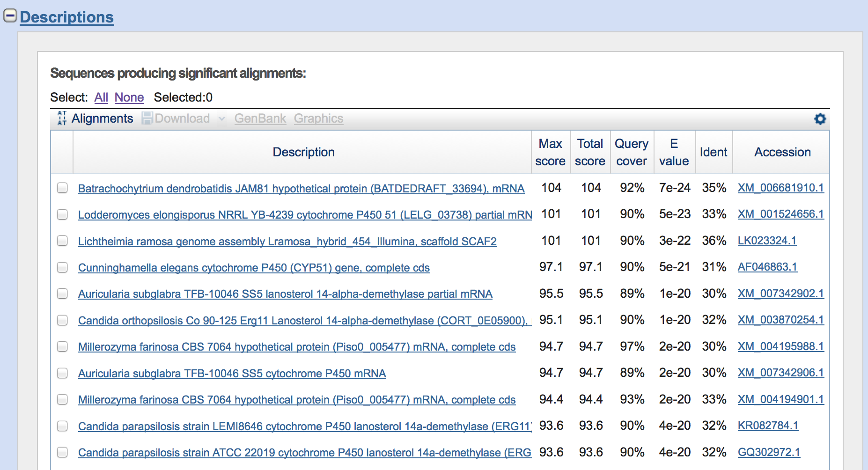Open accession GQ302972.1
Screen dimensions: 868x470
coord(769,452)
